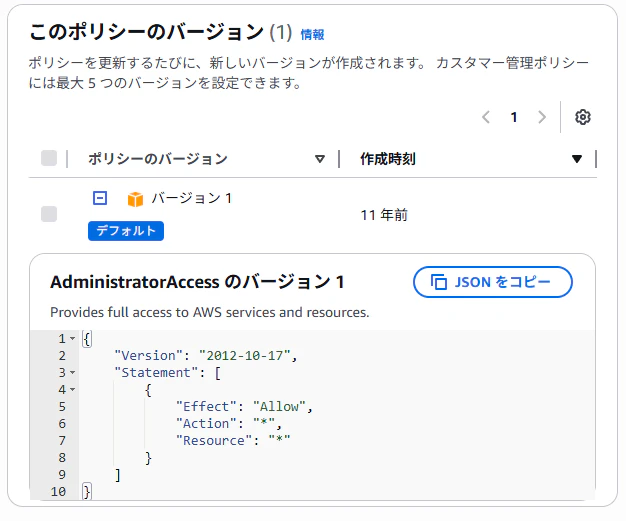The width and height of the screenshot is (626, 521).
Task: Go to the next page of versions
Action: click(541, 117)
